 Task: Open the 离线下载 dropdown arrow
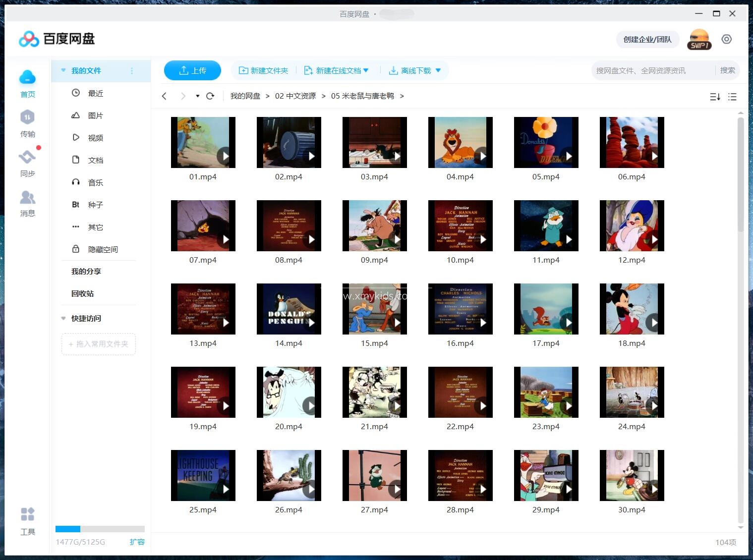pos(438,70)
